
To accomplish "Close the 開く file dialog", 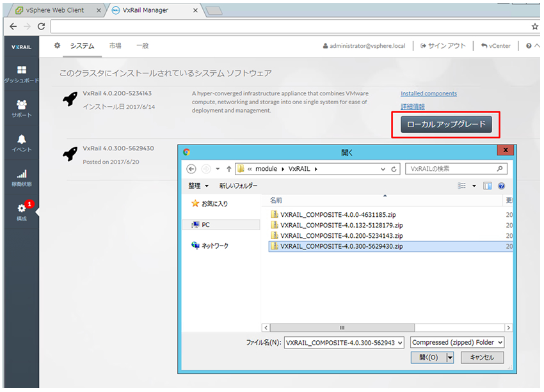I will tap(506, 150).
